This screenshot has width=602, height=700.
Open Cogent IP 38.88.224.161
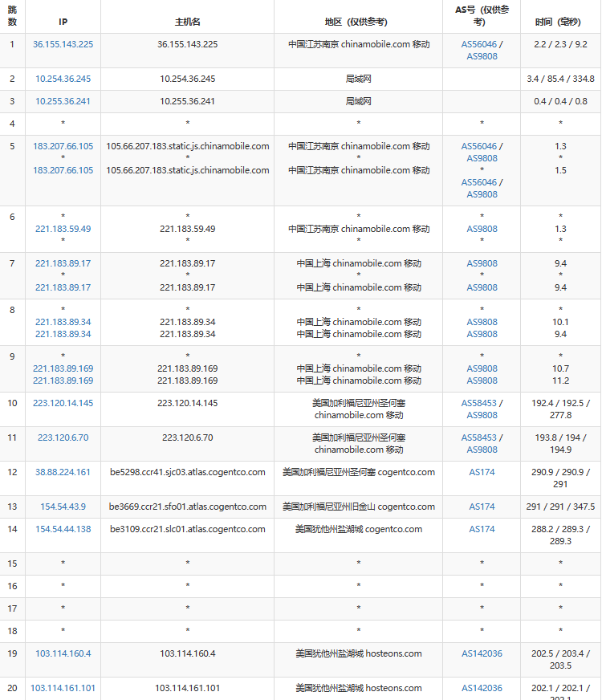(63, 472)
